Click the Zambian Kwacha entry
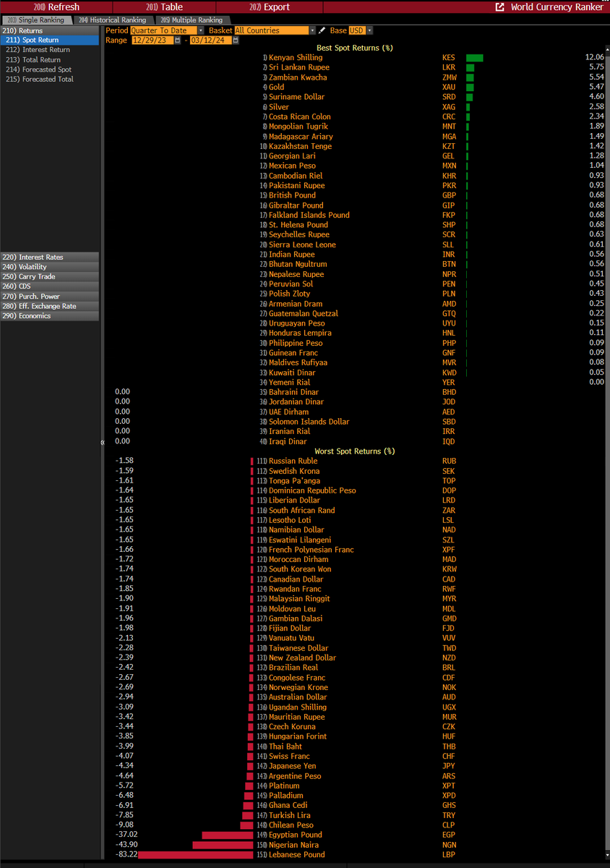Screen dimensions: 610x868 pos(298,77)
